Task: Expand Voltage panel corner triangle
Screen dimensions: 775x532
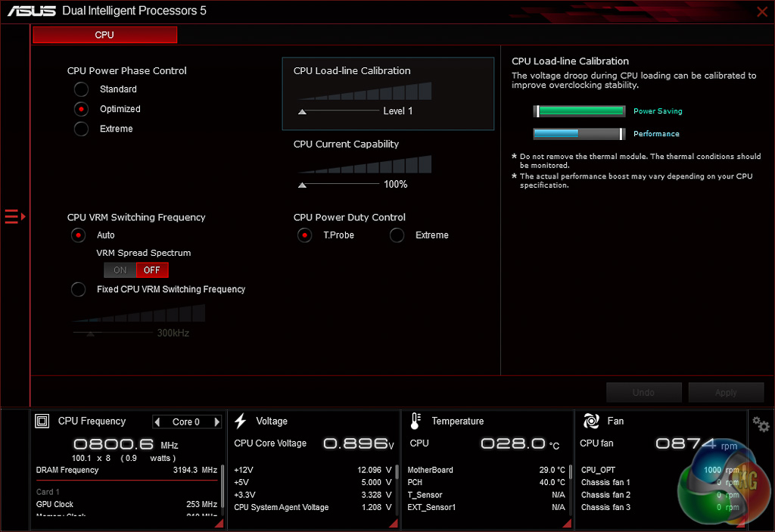Action: point(394,523)
